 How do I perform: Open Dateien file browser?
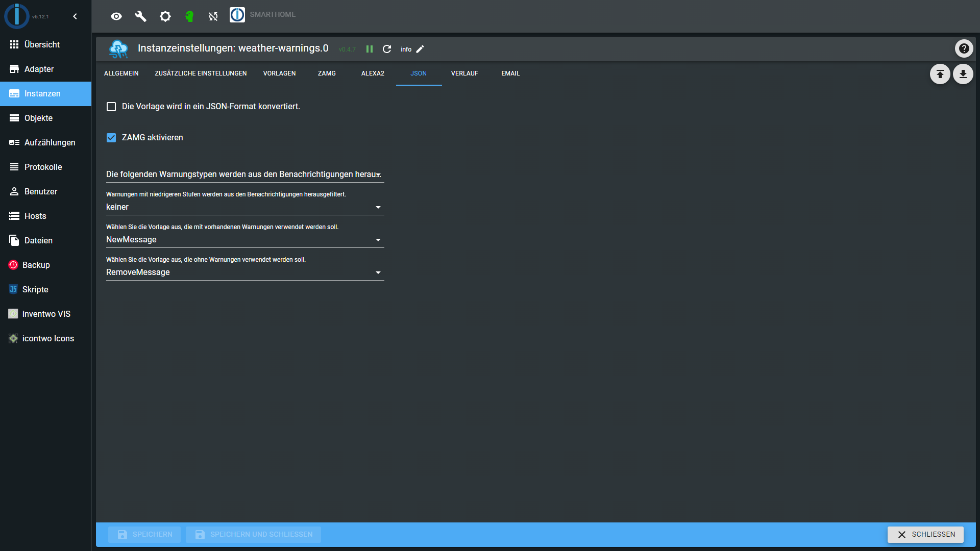[46, 240]
